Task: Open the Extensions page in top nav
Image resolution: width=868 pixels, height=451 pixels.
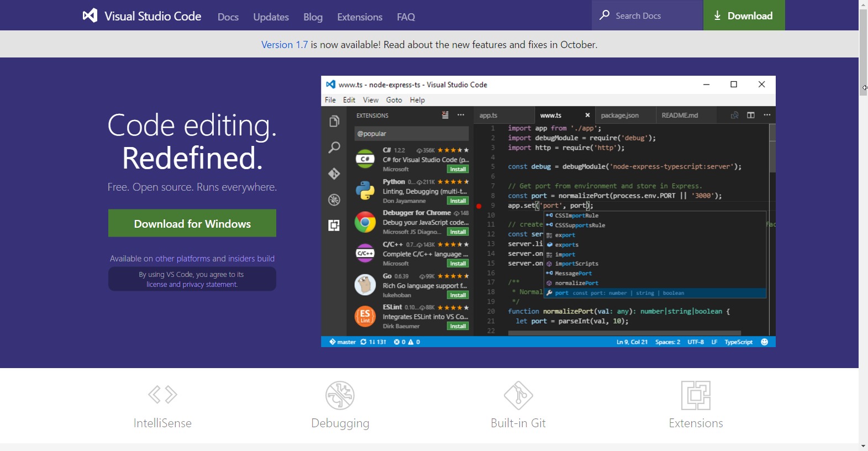Action: click(360, 17)
